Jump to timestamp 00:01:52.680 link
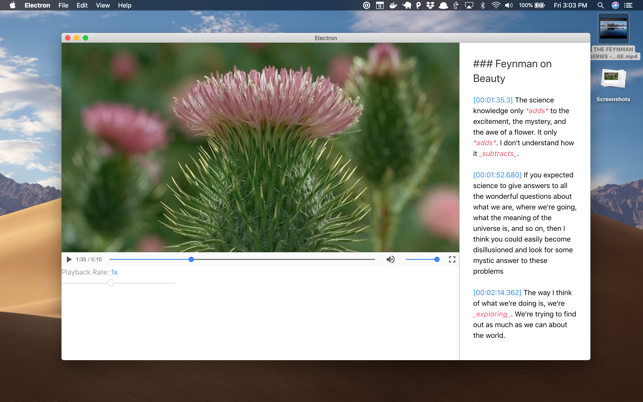The width and height of the screenshot is (643, 402). pos(497,175)
